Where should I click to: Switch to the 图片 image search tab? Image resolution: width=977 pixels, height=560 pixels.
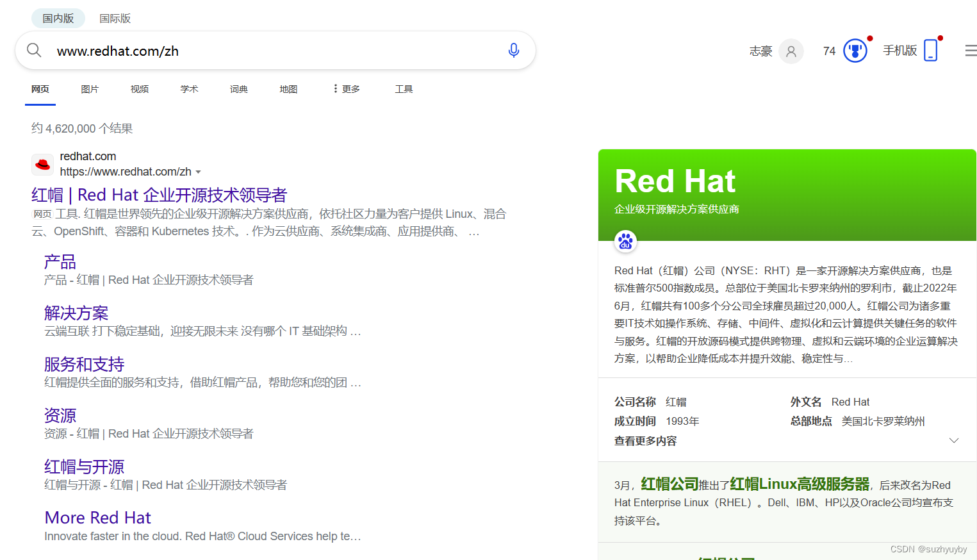pos(90,88)
